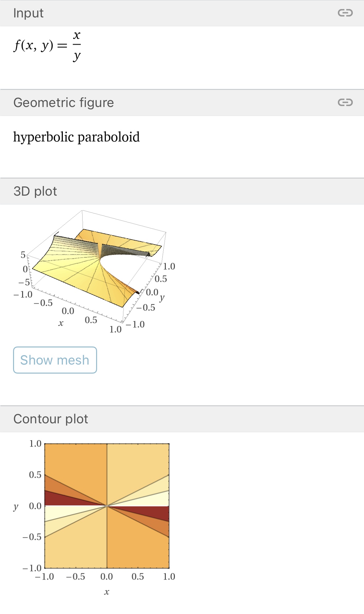Click the z-axis tick label 5 on 3D plot
The width and height of the screenshot is (364, 614).
(x=23, y=255)
